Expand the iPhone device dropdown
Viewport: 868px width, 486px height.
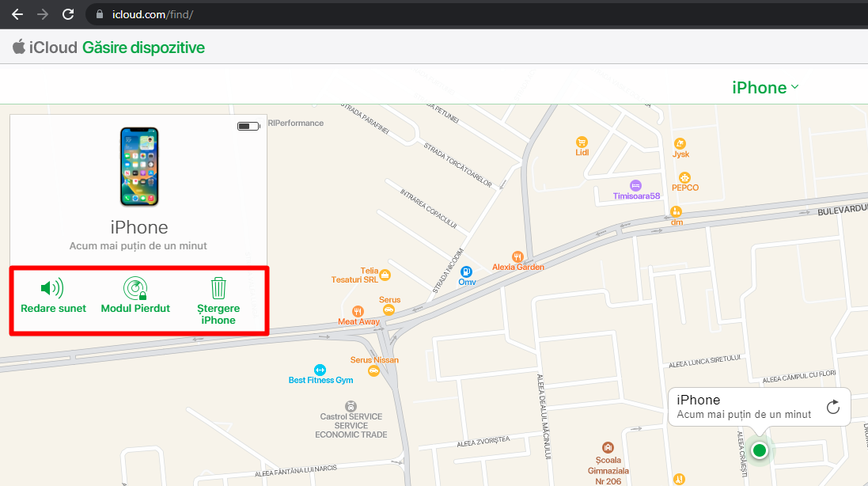tap(765, 88)
